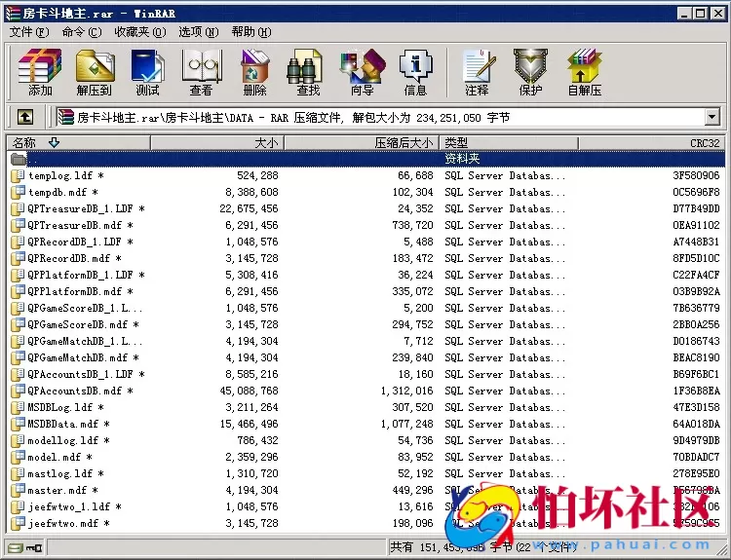This screenshot has height=560, width=731.
Task: Click CRC32 value D77B49DD
Action: (696, 208)
